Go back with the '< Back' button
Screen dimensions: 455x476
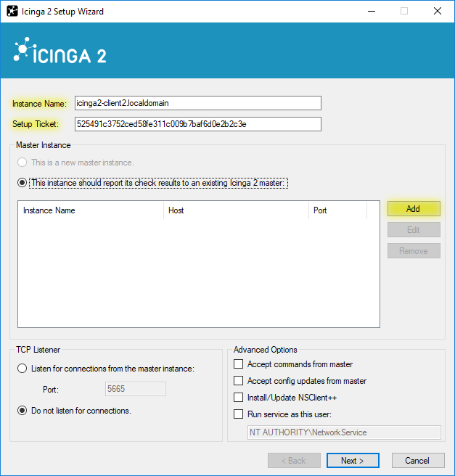(294, 461)
